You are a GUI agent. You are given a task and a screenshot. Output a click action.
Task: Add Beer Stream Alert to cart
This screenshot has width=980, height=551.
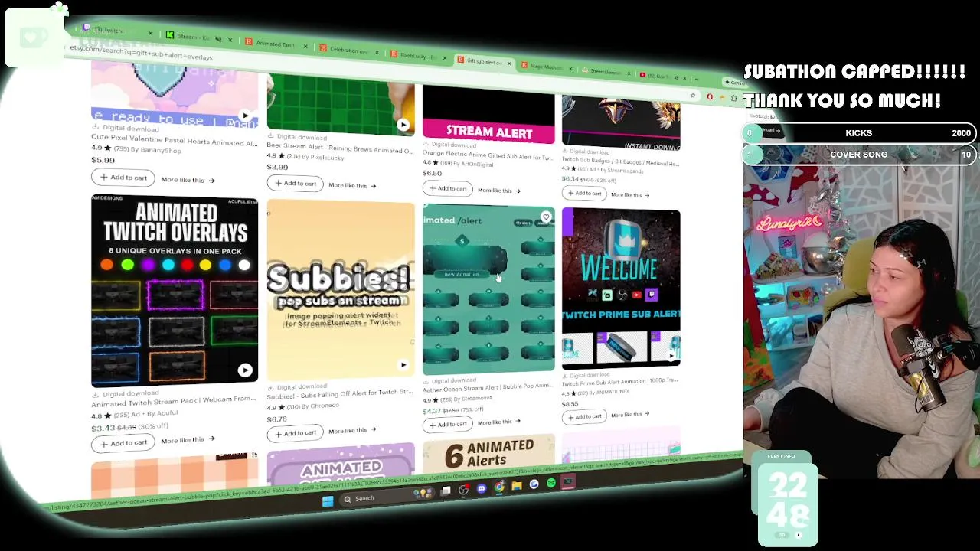point(295,184)
